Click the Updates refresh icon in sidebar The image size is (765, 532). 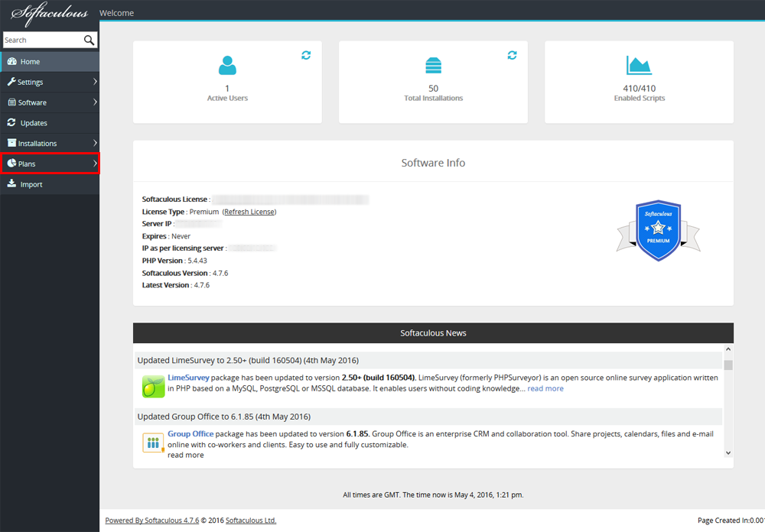[11, 122]
